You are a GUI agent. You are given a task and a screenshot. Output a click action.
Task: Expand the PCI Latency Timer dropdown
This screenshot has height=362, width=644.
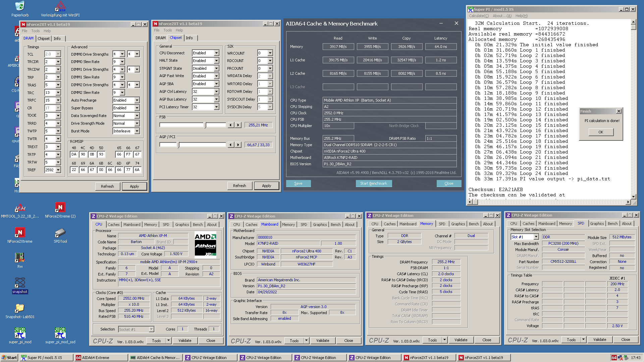point(216,107)
